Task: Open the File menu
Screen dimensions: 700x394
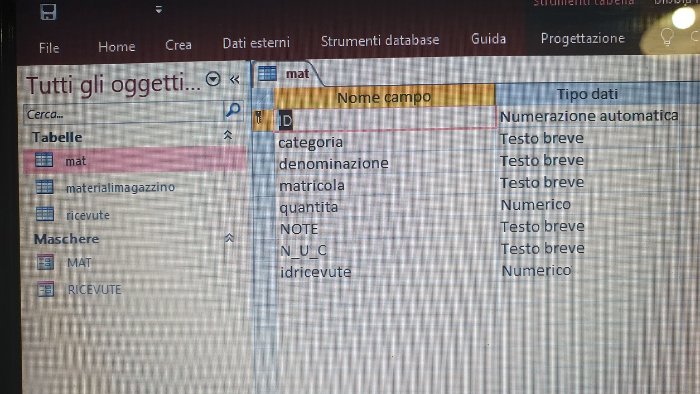Action: pyautogui.click(x=49, y=48)
